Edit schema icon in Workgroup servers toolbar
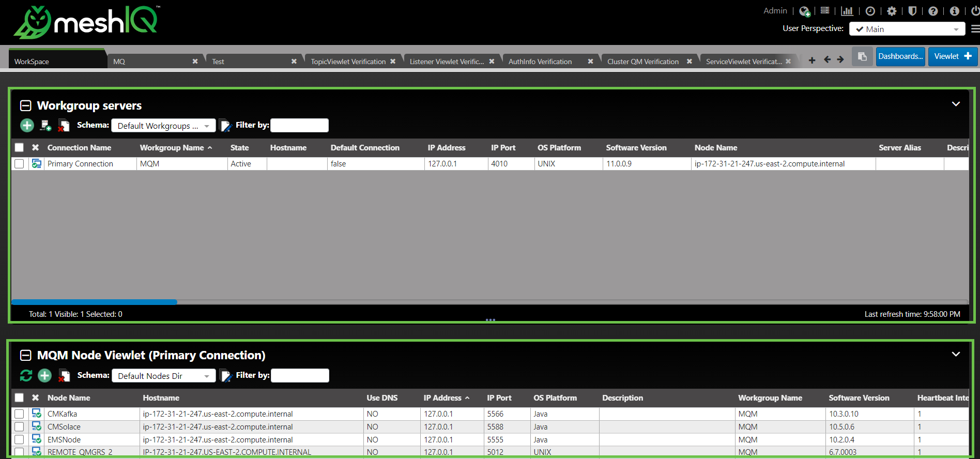This screenshot has height=459, width=980. click(225, 126)
